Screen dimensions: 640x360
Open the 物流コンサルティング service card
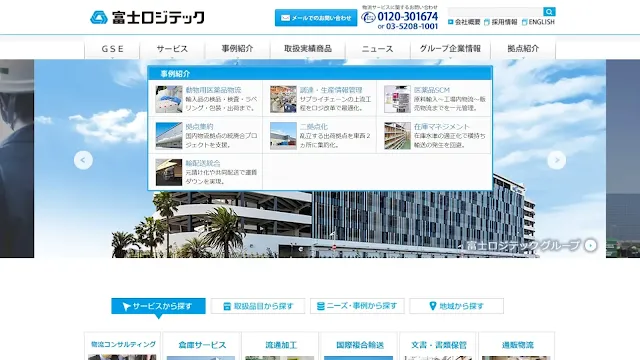pos(122,346)
